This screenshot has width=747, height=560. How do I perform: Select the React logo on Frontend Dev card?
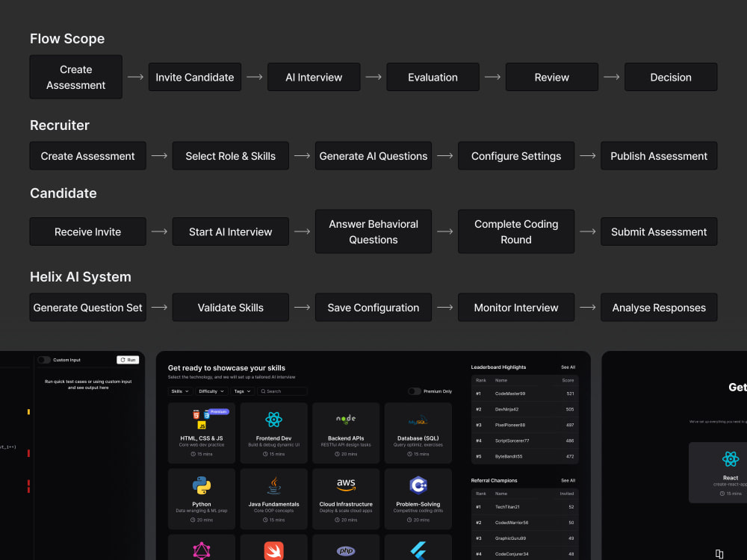[x=273, y=419]
